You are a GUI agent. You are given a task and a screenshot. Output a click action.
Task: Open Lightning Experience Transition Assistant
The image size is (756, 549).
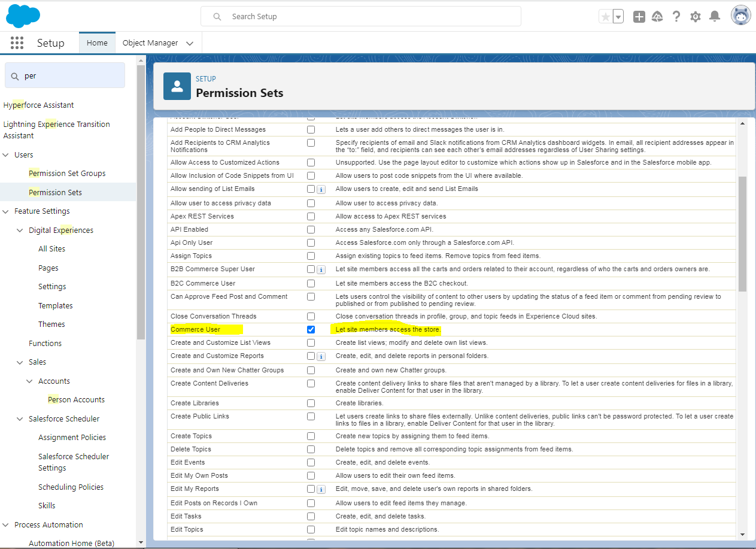(56, 130)
